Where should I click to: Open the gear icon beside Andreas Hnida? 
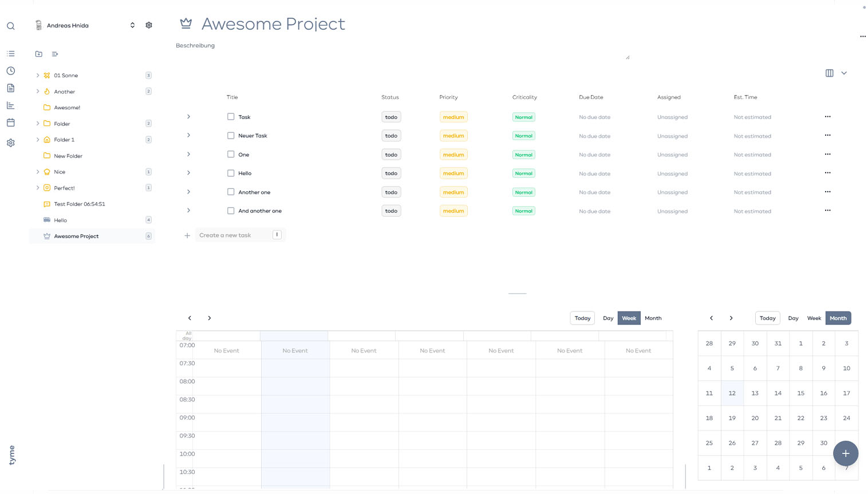(149, 25)
